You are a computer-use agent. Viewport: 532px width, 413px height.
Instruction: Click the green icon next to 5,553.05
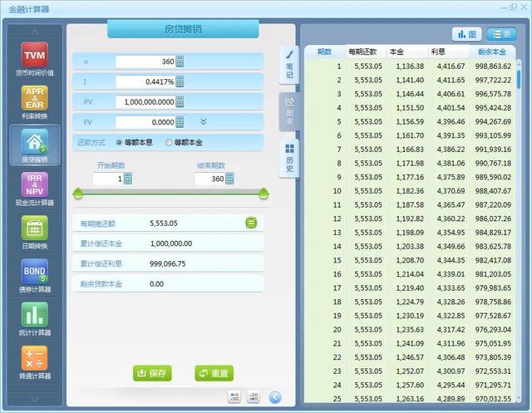point(251,223)
